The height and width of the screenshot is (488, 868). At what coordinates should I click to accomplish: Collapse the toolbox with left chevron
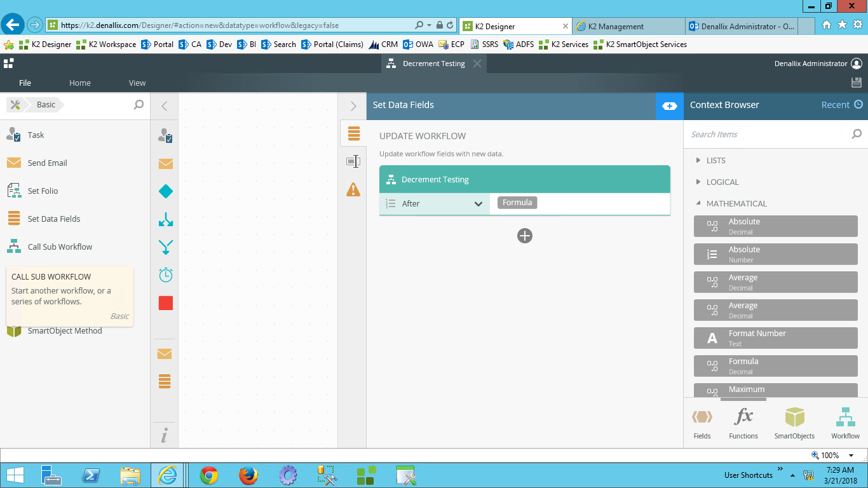click(164, 106)
